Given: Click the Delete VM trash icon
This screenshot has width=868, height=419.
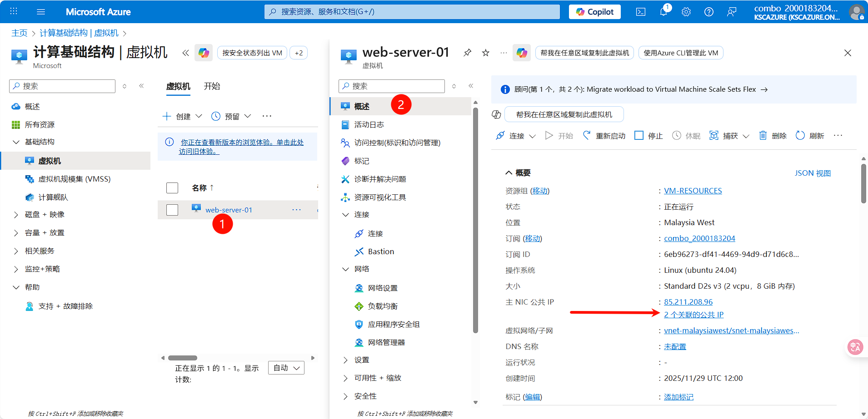Looking at the screenshot, I should (773, 136).
